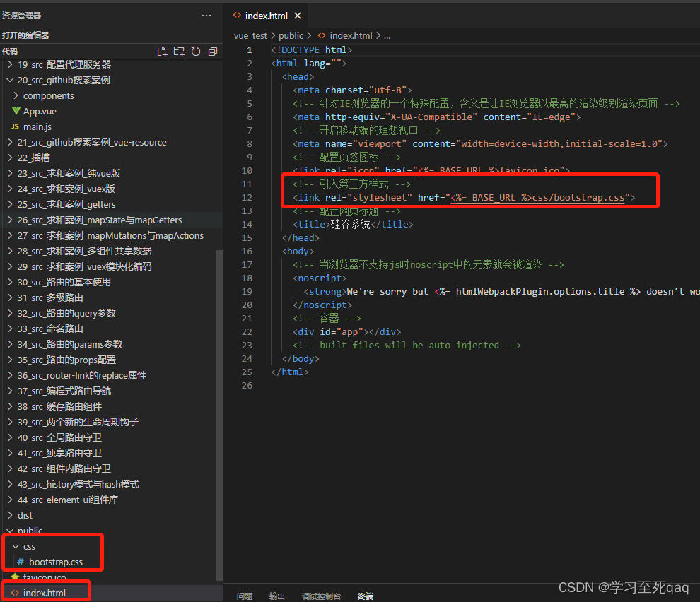Expand the 30_src_路由的基本使用 folder
The image size is (700, 602).
[x=64, y=282]
